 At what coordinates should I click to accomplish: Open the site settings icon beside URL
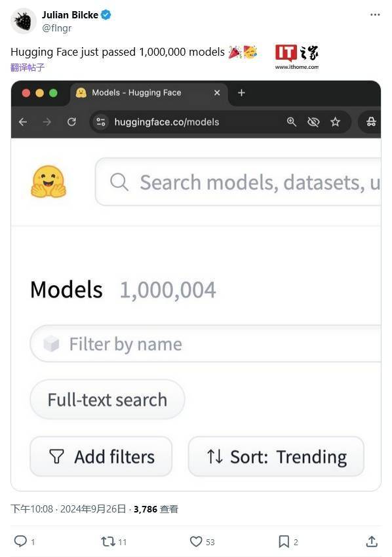(x=100, y=122)
